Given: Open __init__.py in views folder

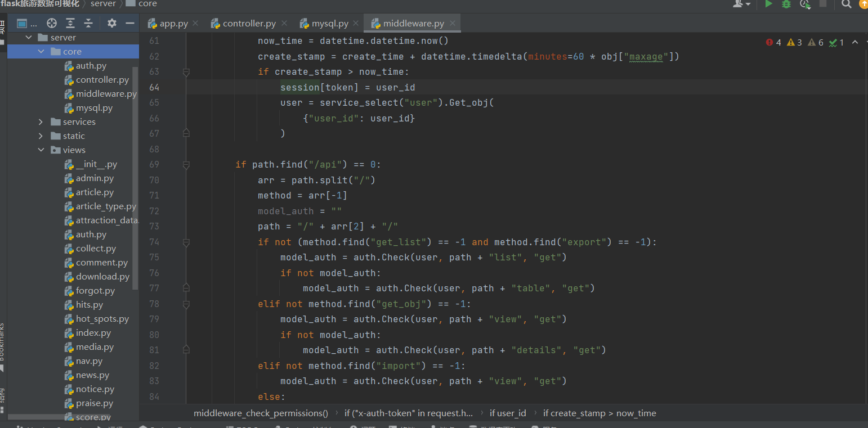Looking at the screenshot, I should 90,164.
